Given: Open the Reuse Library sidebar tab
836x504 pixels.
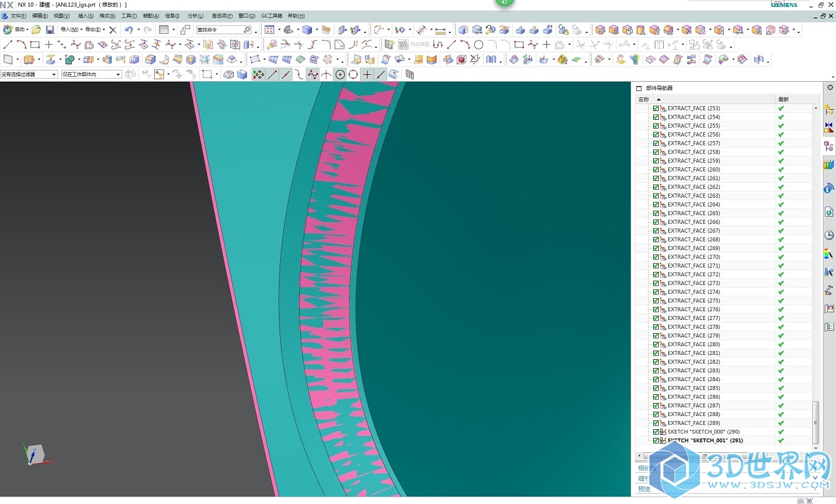Looking at the screenshot, I should [x=829, y=165].
